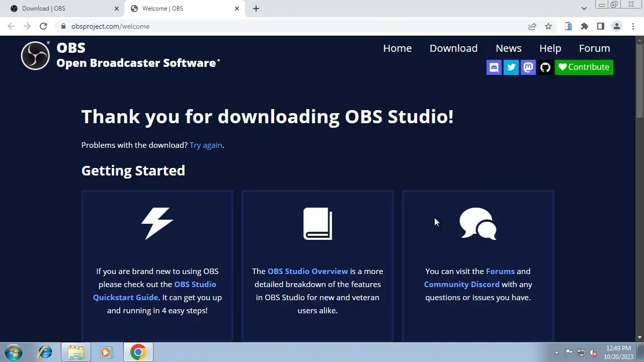
Task: Open a new browser tab
Action: [x=256, y=9]
